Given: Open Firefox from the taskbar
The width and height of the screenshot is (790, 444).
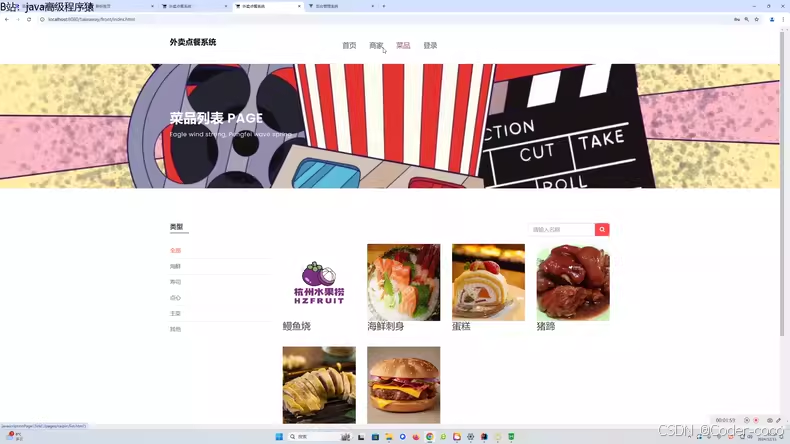Looking at the screenshot, I should (x=416, y=436).
